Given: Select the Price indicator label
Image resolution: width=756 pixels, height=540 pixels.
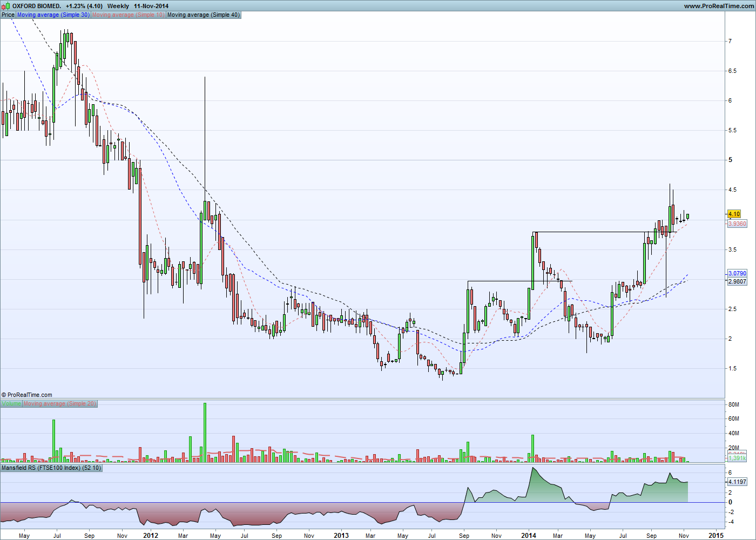Looking at the screenshot, I should (8, 15).
